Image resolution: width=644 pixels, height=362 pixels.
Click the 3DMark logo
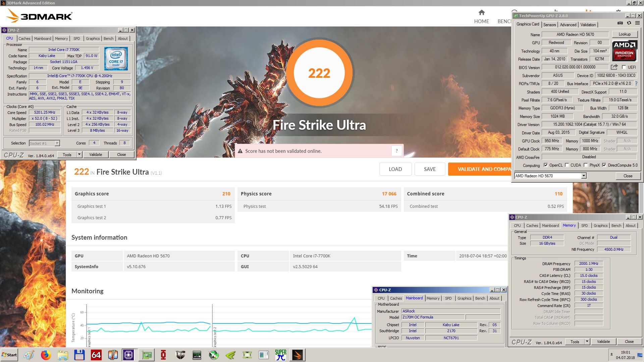(x=39, y=16)
